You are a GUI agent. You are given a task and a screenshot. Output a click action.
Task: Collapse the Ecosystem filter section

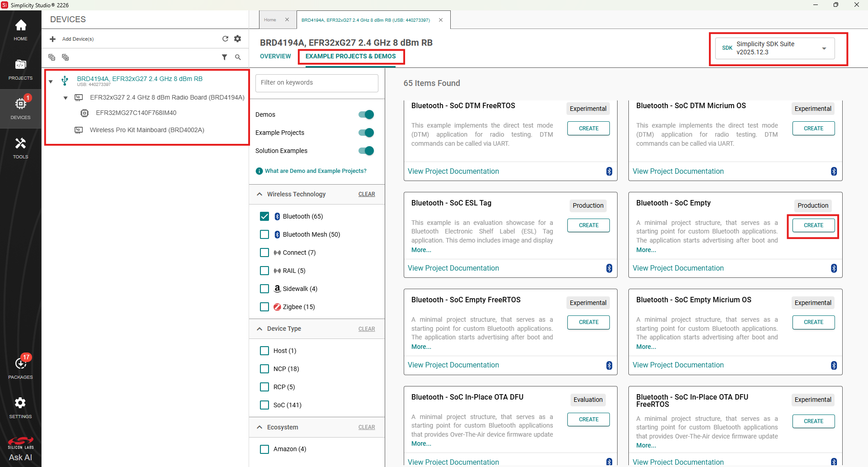pos(259,427)
